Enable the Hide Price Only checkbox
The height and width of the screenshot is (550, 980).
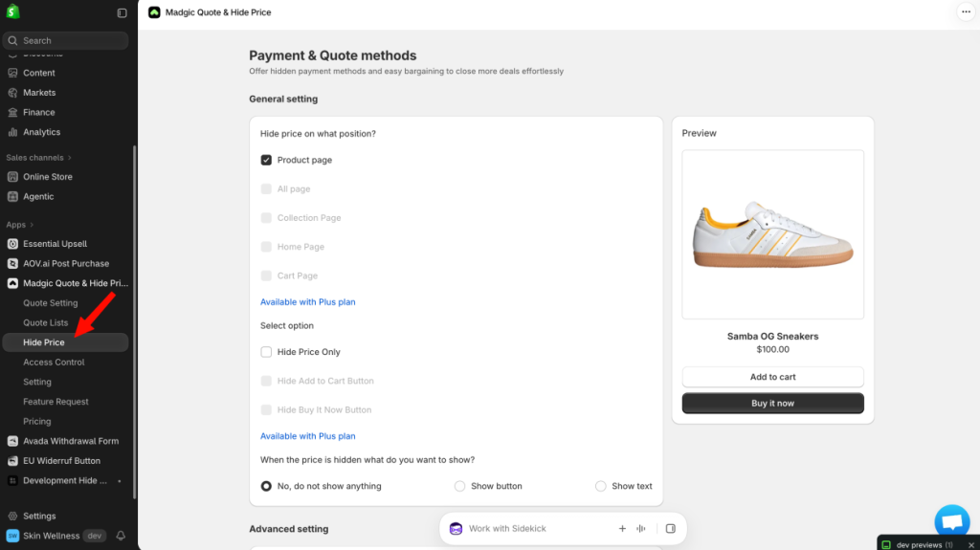click(266, 352)
